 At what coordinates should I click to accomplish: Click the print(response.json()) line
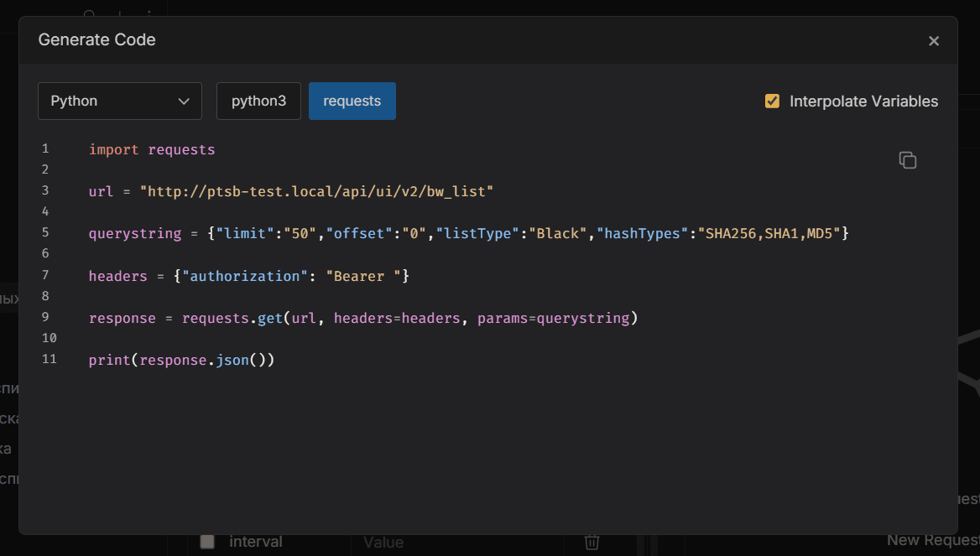pyautogui.click(x=181, y=360)
